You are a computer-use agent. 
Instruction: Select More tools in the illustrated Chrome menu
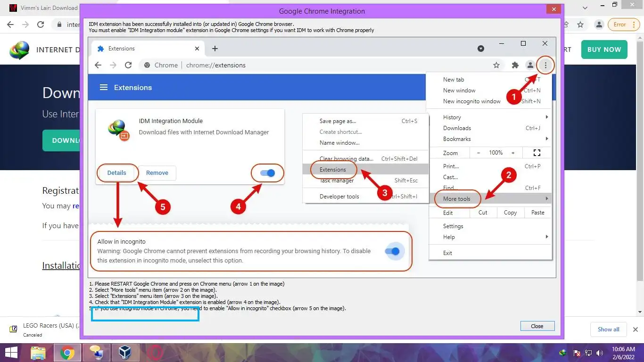pos(490,199)
